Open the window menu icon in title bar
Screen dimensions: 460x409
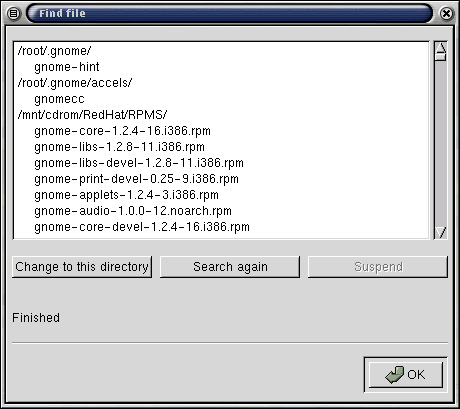[14, 14]
